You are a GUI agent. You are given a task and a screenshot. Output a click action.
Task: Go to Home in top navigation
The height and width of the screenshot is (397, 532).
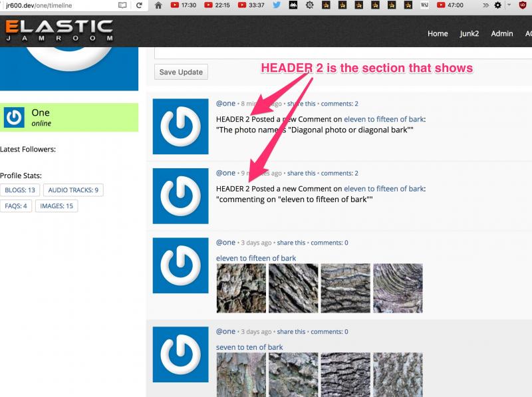pyautogui.click(x=438, y=34)
